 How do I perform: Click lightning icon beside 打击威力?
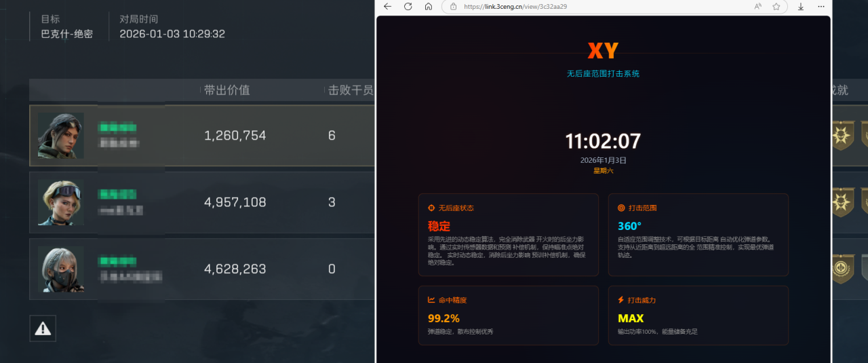tap(621, 300)
